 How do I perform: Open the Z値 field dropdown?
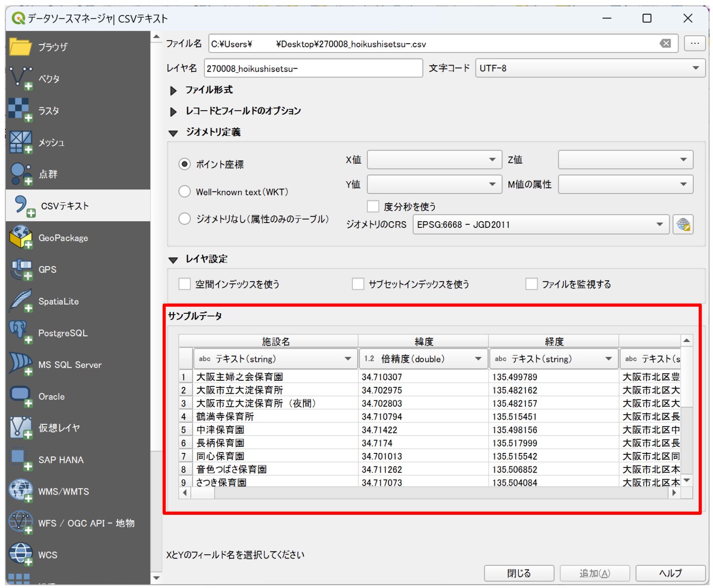click(x=625, y=160)
